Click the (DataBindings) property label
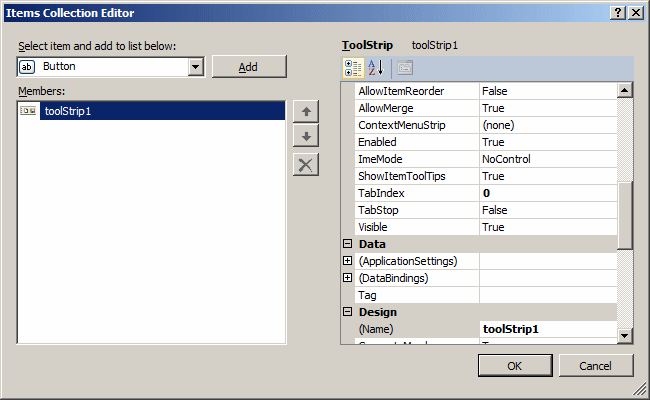 tap(393, 278)
